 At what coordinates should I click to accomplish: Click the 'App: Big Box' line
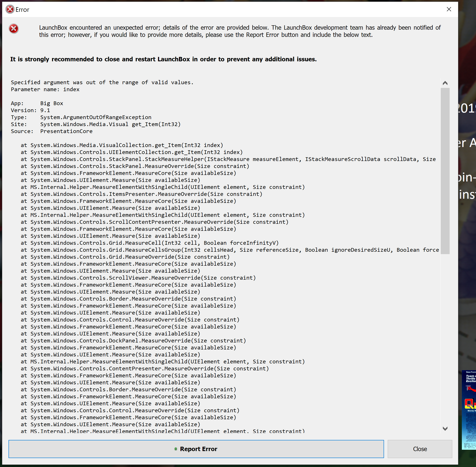(x=37, y=103)
